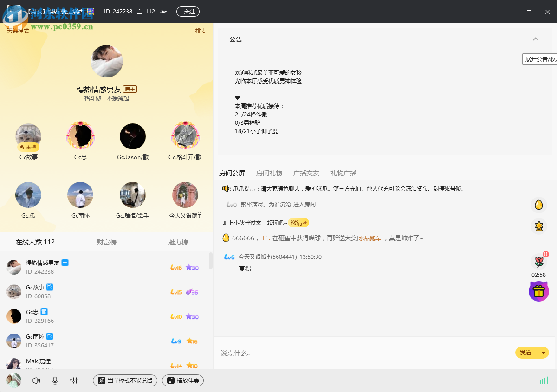
Task: Click the +关注 follow button
Action: [188, 13]
